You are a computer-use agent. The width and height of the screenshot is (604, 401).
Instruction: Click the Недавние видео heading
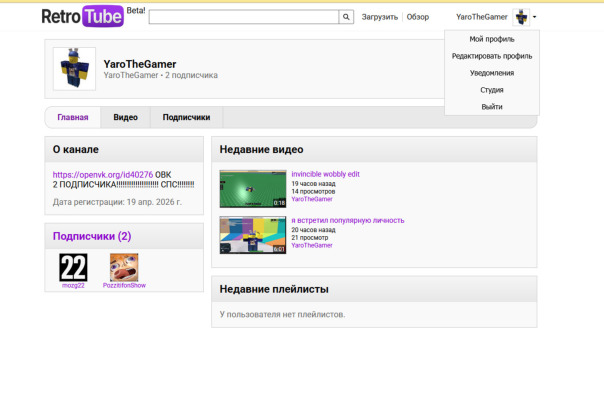tap(262, 149)
